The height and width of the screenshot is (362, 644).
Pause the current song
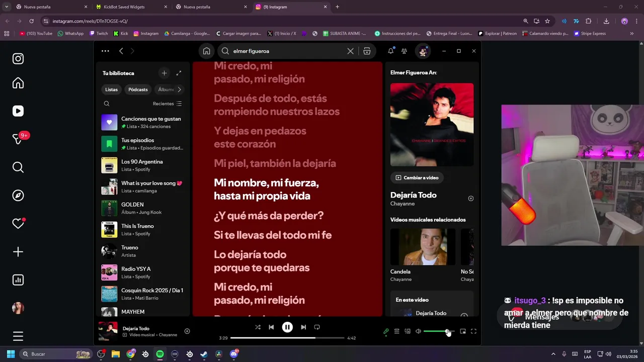tap(287, 327)
